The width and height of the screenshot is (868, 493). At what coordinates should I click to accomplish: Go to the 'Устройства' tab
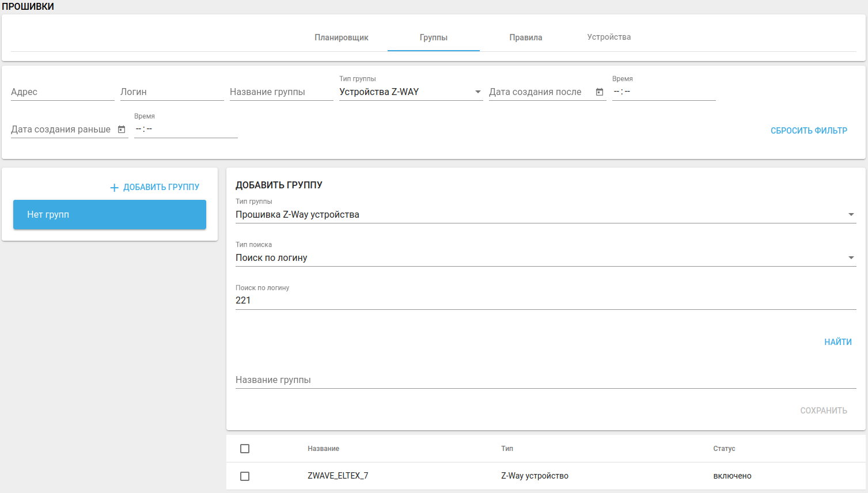(x=609, y=37)
